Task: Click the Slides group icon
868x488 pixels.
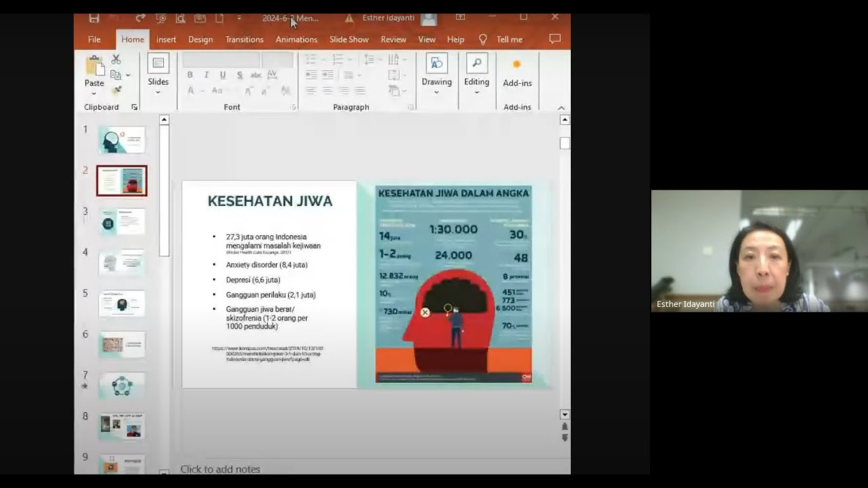Action: click(x=158, y=63)
